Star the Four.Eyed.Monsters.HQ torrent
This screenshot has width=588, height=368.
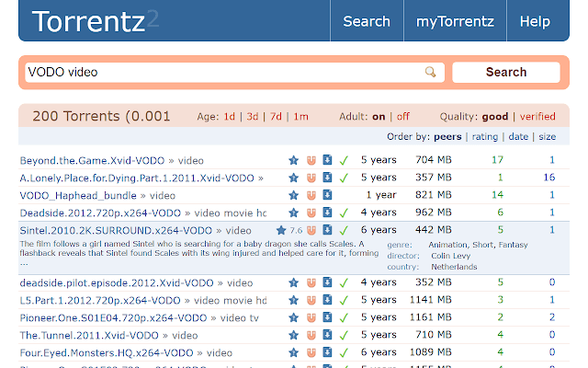tap(294, 352)
